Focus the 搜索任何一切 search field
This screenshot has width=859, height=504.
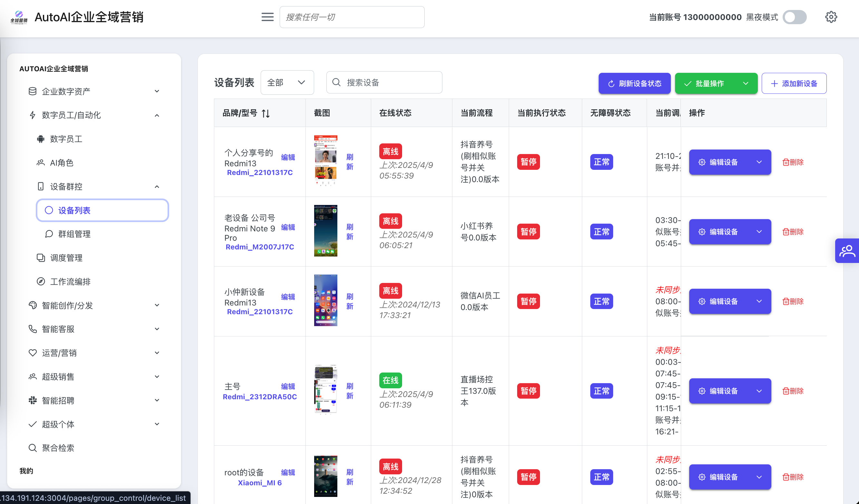pos(352,17)
